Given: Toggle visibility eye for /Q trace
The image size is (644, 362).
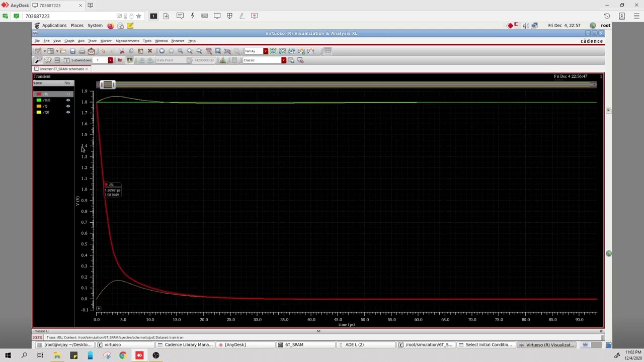Looking at the screenshot, I should tap(68, 106).
